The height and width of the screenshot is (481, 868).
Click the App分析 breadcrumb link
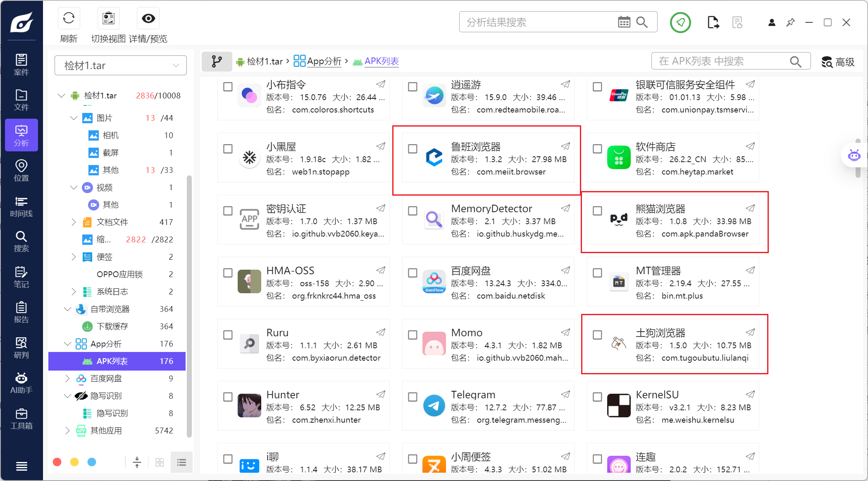click(317, 61)
